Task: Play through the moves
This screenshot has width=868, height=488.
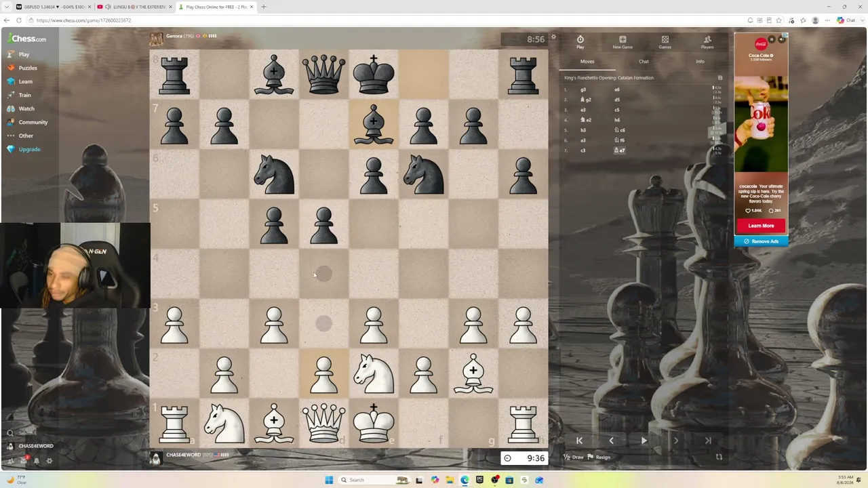Action: 644,441
